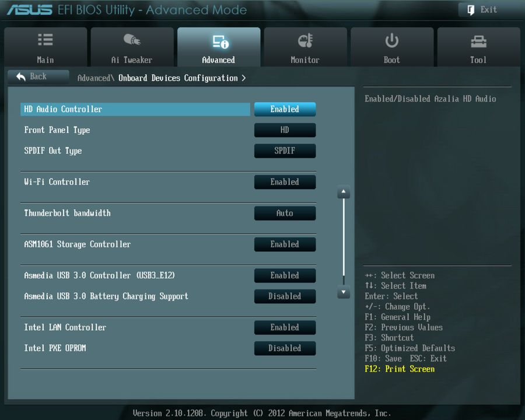Click the F3: Shortcut hint
Image resolution: width=525 pixels, height=420 pixels.
[389, 338]
